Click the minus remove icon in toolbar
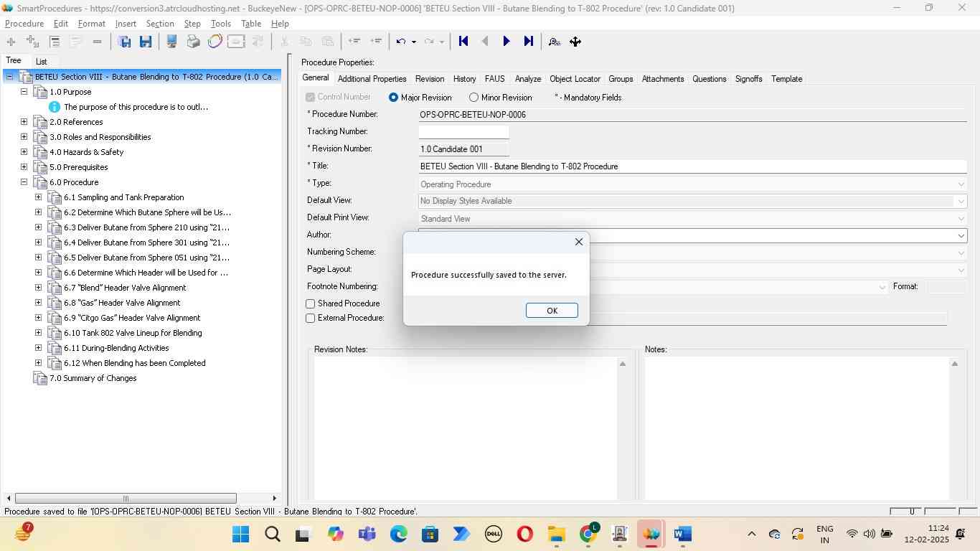980x551 pixels. point(97,42)
